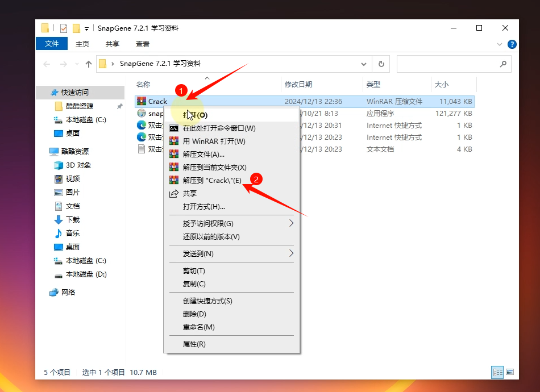Collapse the ribbon with the chevron arrow

499,44
